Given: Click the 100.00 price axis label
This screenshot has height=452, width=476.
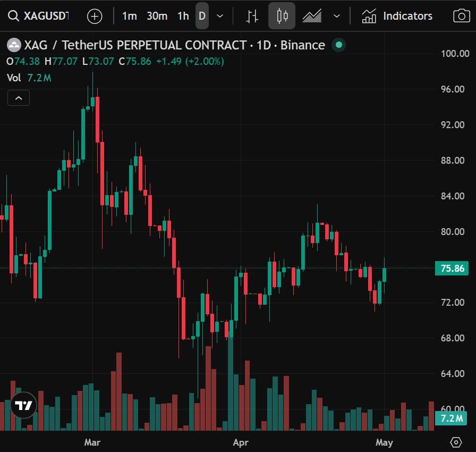Looking at the screenshot, I should [x=455, y=54].
